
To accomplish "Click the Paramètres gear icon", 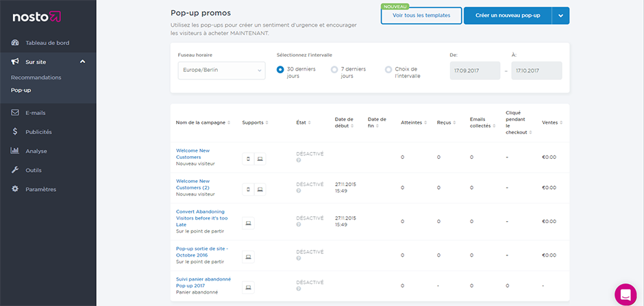I will pos(15,189).
